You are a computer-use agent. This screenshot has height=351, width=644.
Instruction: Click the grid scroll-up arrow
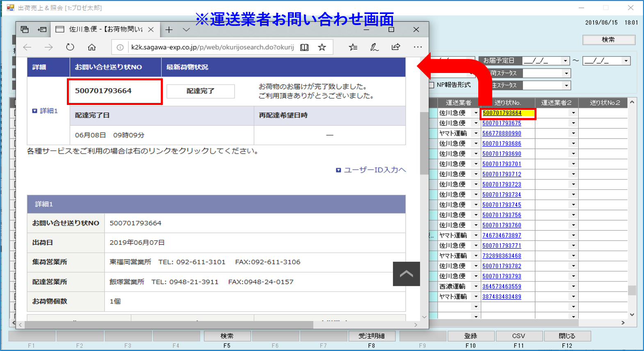[x=632, y=102]
